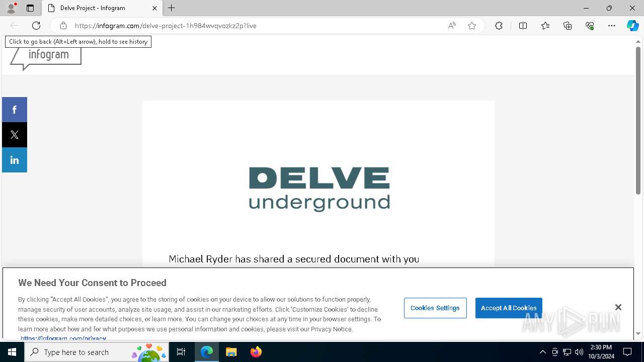The image size is (644, 362).
Task: Open the notification center icon
Action: (x=627, y=352)
